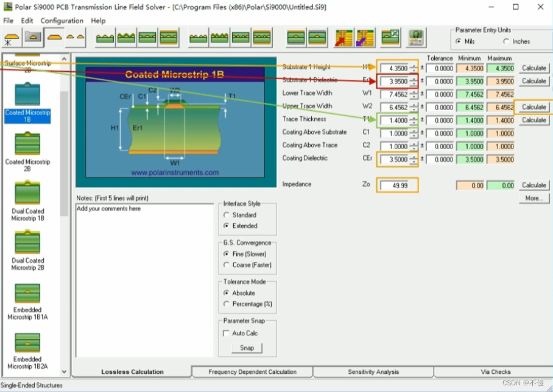
Task: Click the Coating Dielectric CEr stepper
Action: pos(414,159)
